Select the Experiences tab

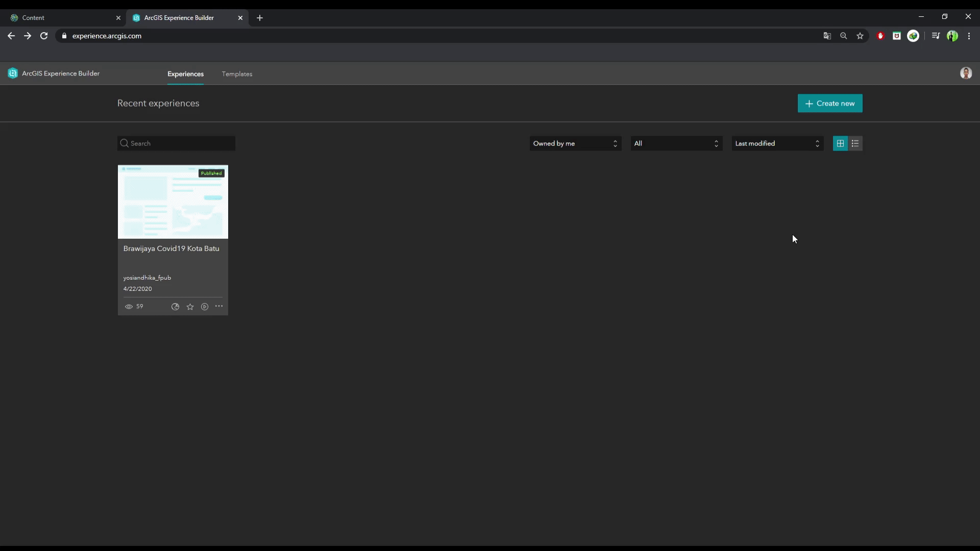(185, 74)
